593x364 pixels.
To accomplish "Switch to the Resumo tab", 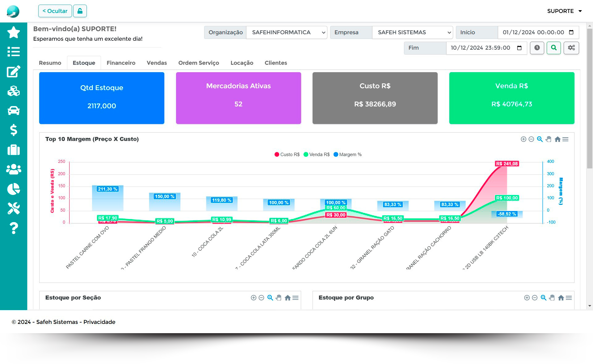I will tap(50, 63).
